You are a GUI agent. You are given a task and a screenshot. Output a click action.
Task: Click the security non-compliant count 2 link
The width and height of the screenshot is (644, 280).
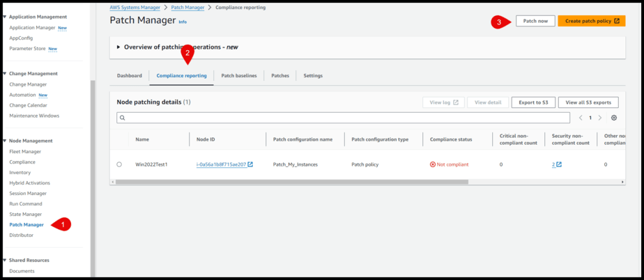(553, 164)
